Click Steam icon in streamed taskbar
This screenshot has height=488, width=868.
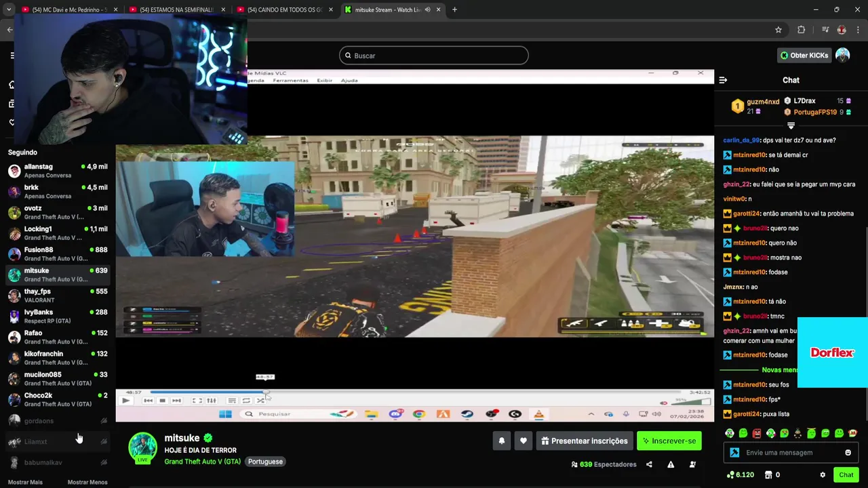pyautogui.click(x=467, y=414)
